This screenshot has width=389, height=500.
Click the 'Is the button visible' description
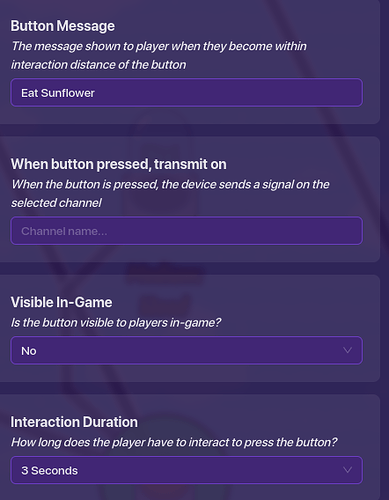point(116,323)
